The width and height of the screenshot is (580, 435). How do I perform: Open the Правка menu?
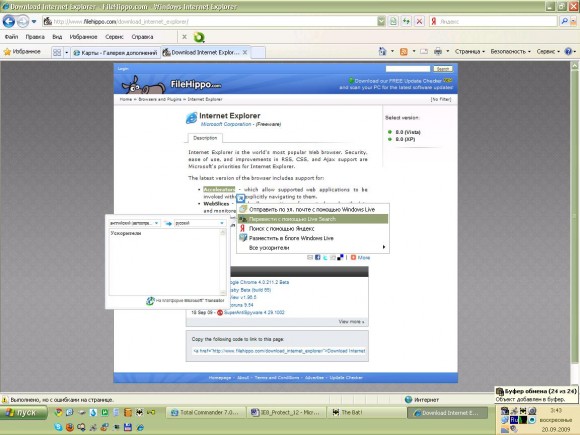click(x=35, y=37)
